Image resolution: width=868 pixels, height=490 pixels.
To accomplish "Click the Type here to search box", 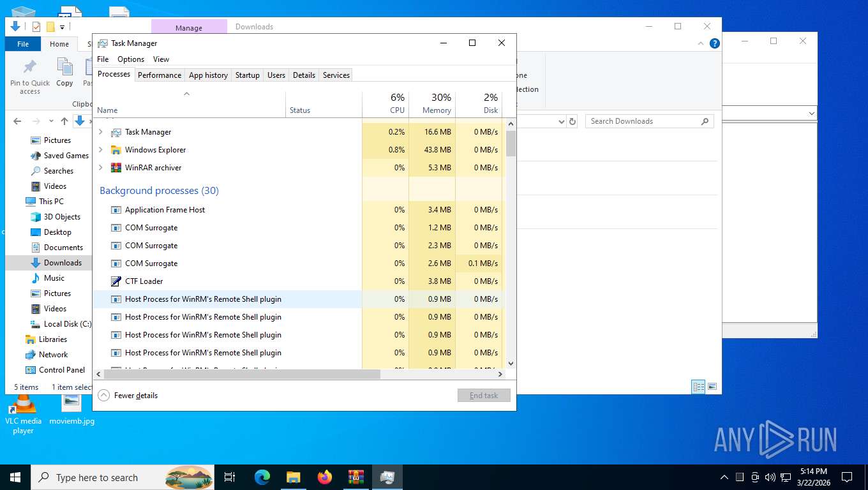I will (123, 477).
